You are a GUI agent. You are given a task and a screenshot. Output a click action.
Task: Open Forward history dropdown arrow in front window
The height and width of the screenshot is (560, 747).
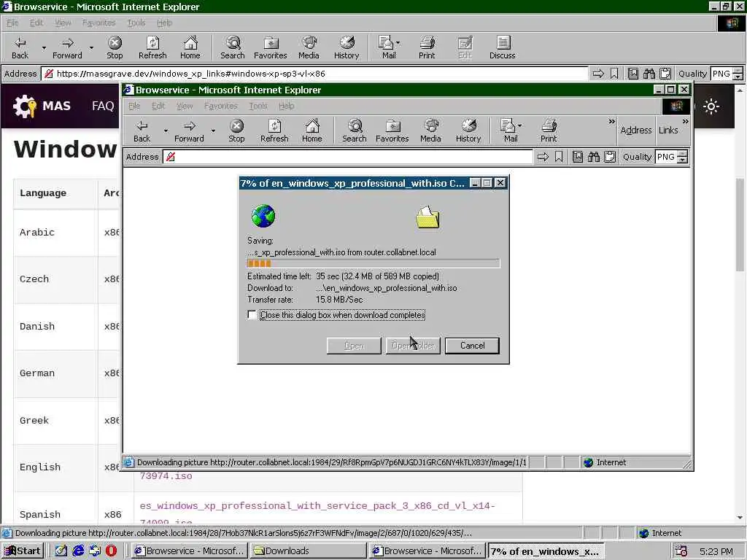(213, 131)
